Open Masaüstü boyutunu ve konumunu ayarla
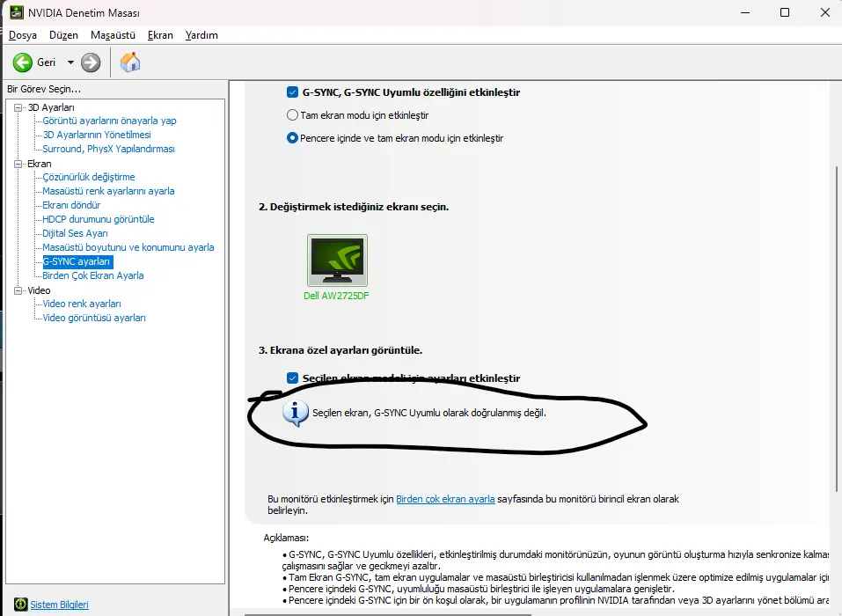 128,247
